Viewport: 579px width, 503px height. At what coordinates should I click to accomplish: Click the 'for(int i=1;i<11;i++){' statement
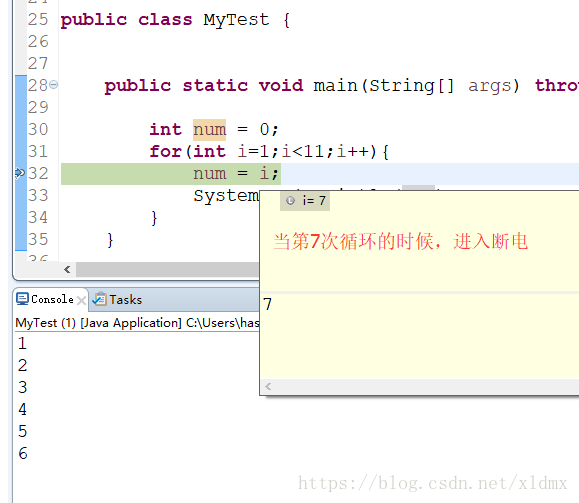(269, 151)
